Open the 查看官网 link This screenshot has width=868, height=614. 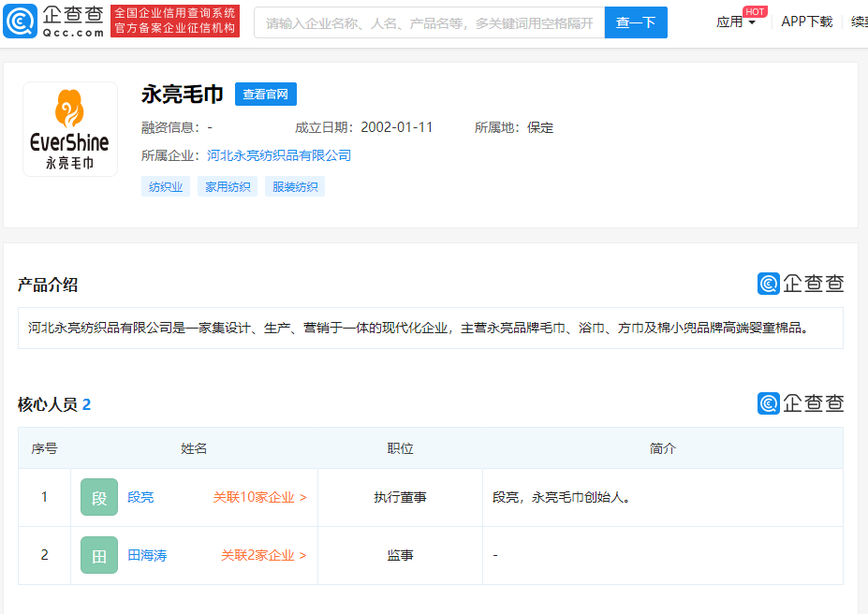[x=265, y=94]
